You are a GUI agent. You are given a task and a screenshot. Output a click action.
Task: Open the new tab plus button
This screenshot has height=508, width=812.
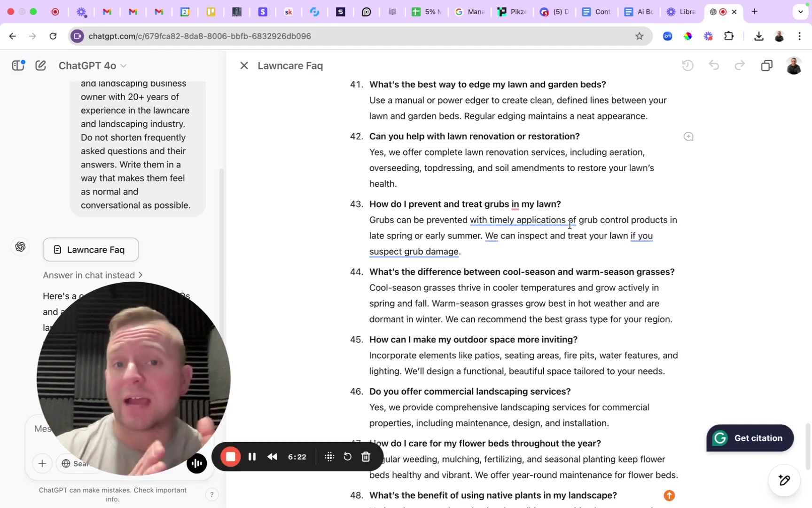(x=754, y=12)
